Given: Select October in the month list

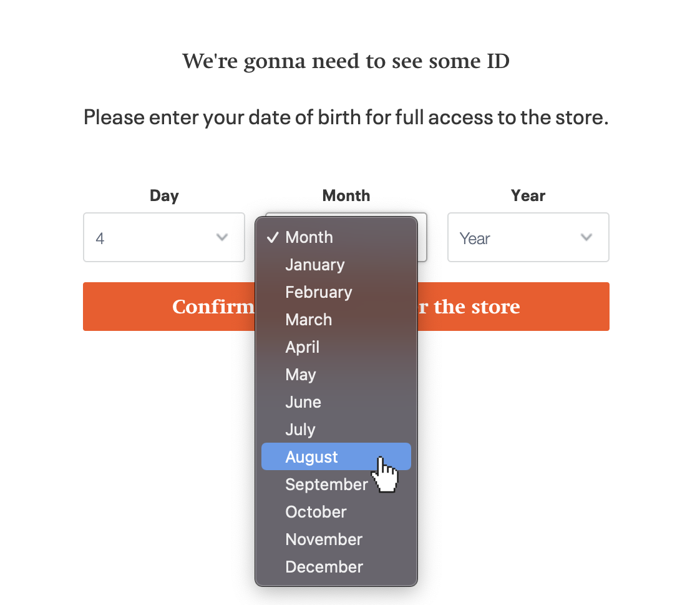Looking at the screenshot, I should point(316,512).
